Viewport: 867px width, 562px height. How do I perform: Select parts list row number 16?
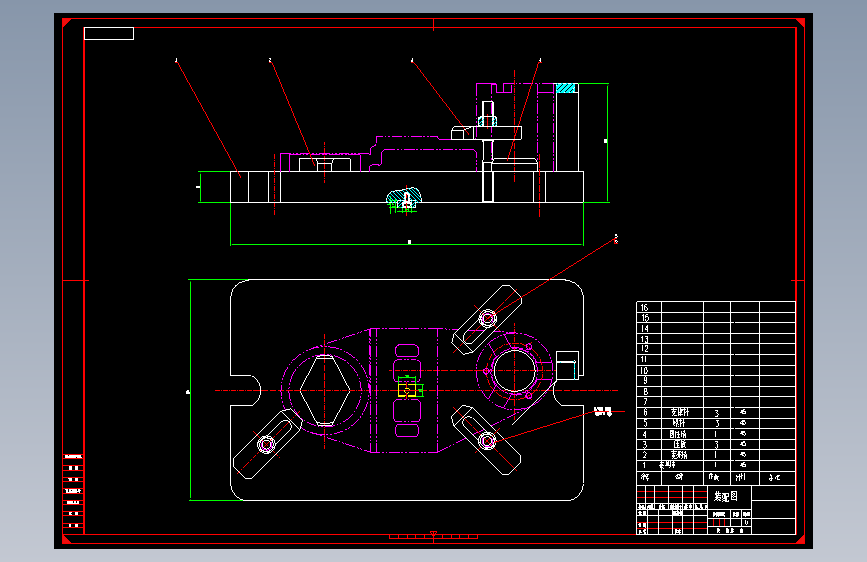coord(715,307)
